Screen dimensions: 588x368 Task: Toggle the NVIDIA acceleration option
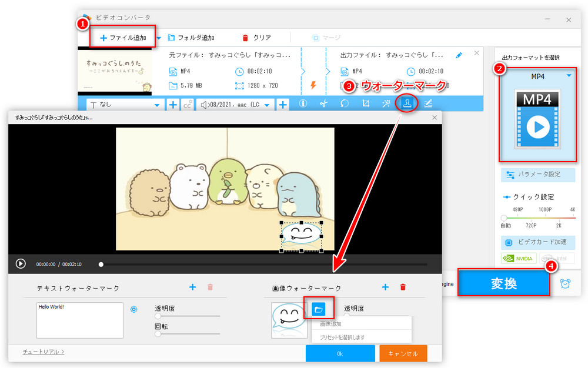519,259
